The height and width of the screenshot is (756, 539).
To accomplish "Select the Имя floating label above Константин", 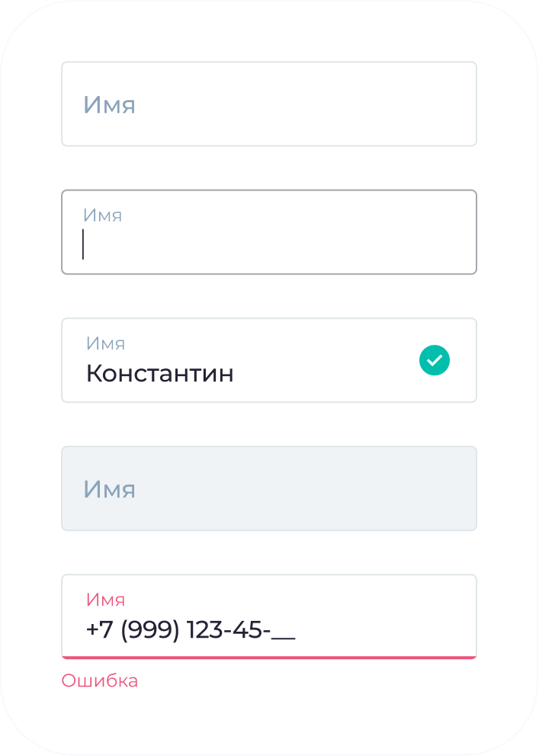I will tap(107, 344).
